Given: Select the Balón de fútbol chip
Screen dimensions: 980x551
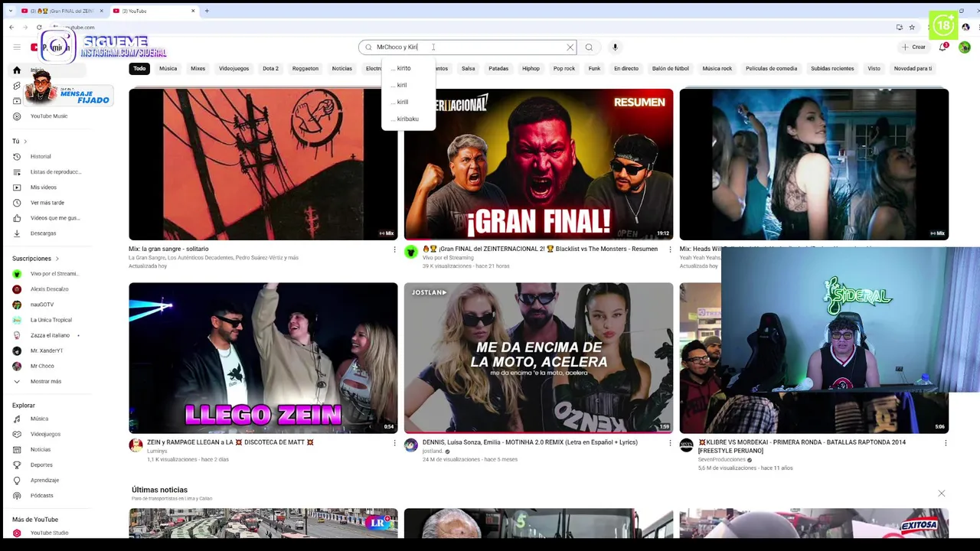Looking at the screenshot, I should (670, 69).
